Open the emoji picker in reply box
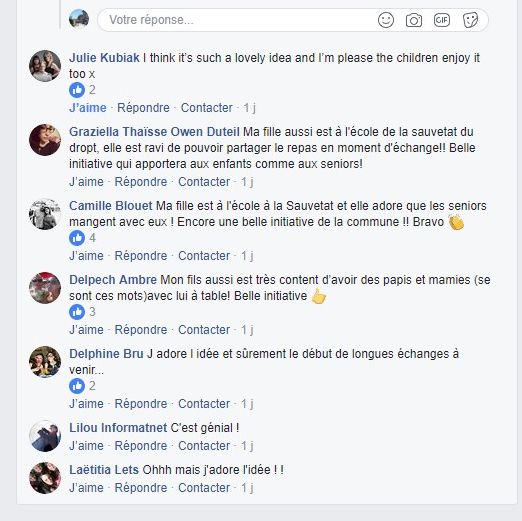 tap(386, 20)
